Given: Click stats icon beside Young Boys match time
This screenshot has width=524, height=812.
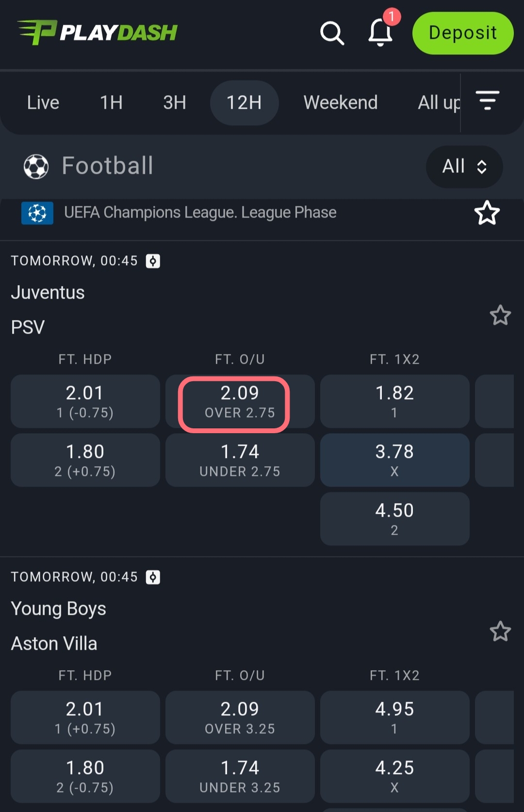Looking at the screenshot, I should [x=153, y=577].
